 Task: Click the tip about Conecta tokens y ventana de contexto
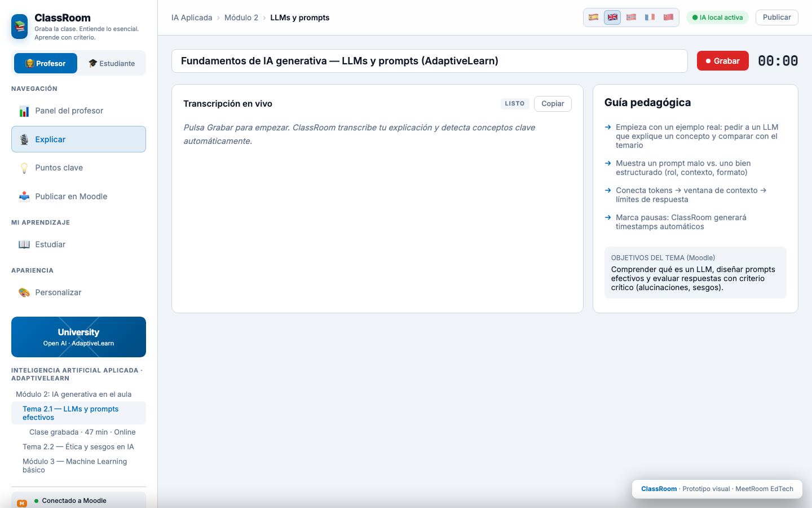point(695,195)
